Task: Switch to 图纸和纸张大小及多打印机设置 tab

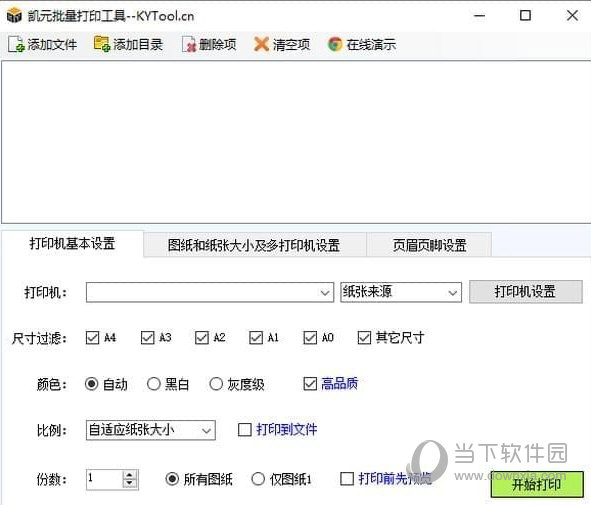Action: click(254, 245)
